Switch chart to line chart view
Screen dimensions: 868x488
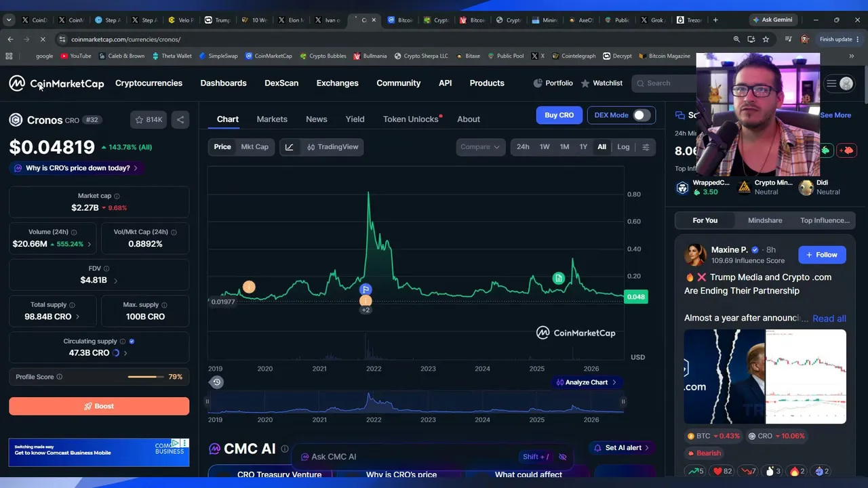pyautogui.click(x=290, y=147)
